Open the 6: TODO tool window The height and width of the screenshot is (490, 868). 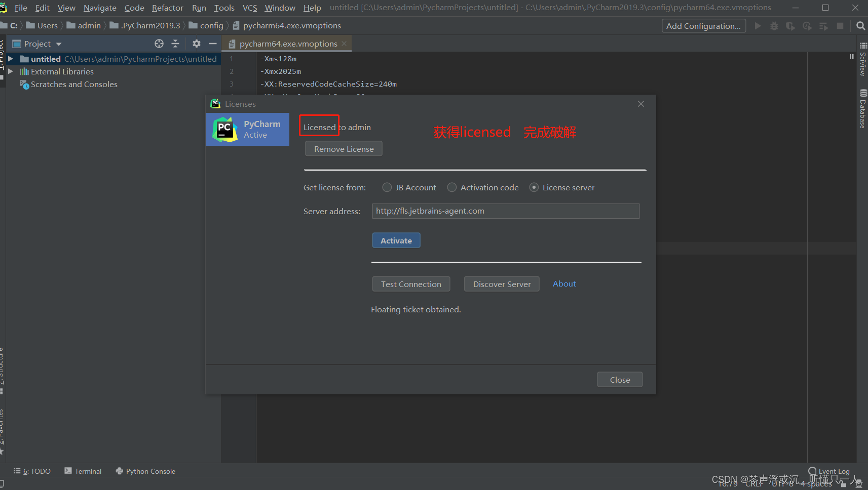32,471
